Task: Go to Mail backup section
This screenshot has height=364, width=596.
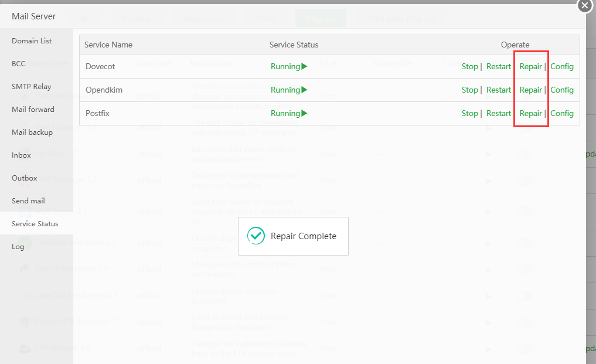Action: [x=32, y=132]
